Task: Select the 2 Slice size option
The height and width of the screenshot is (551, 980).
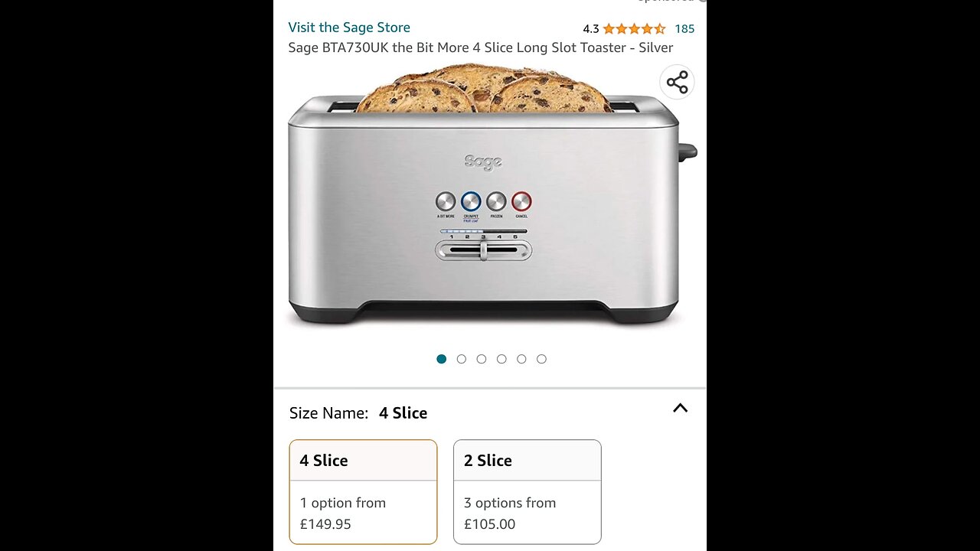Action: coord(527,491)
